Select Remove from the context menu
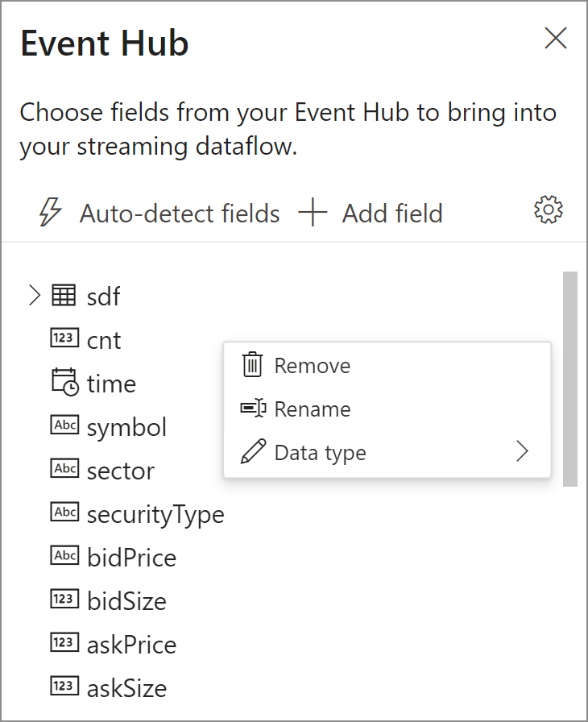588x722 pixels. click(313, 365)
